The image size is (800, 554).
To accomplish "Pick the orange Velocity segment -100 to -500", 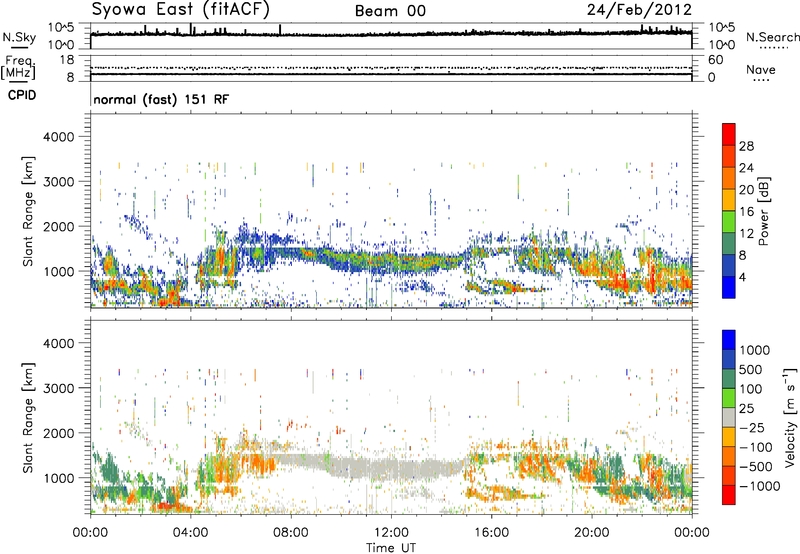I will [x=729, y=456].
